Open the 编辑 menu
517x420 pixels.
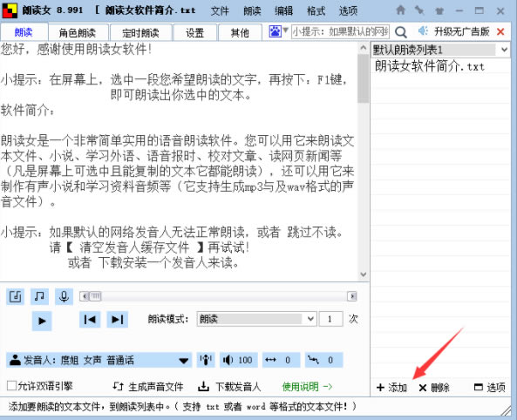(x=284, y=10)
